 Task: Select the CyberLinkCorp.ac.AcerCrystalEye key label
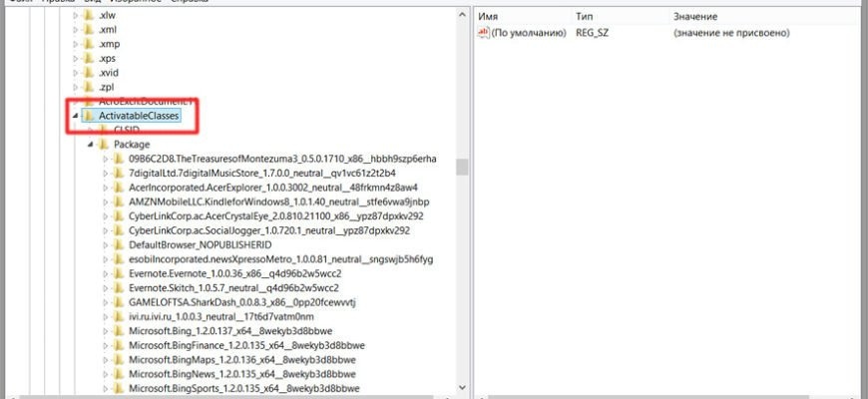(x=276, y=216)
